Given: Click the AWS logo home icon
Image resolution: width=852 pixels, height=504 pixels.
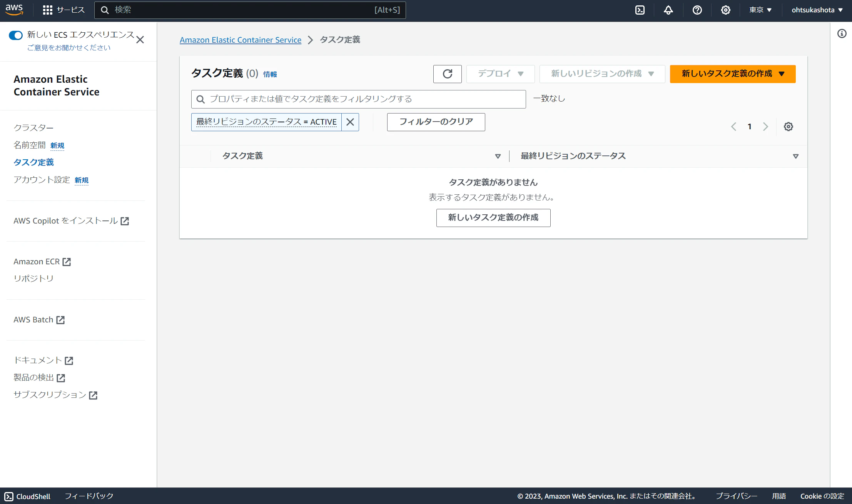Looking at the screenshot, I should click(x=14, y=10).
